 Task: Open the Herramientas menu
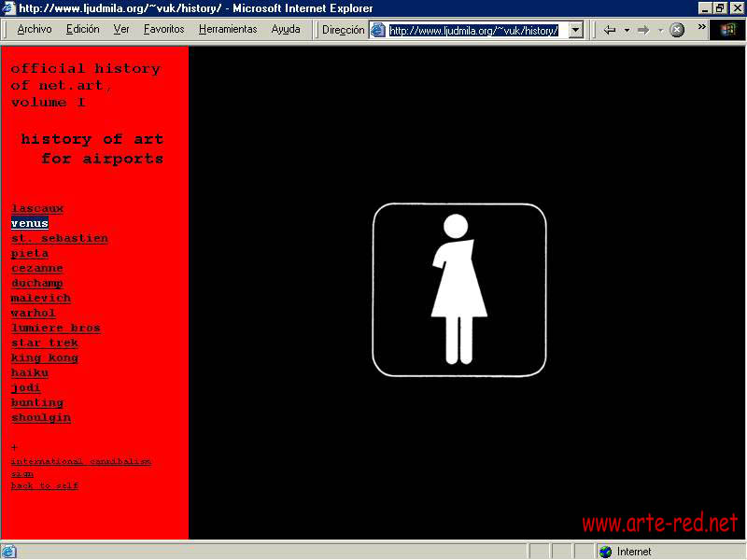pyautogui.click(x=228, y=29)
